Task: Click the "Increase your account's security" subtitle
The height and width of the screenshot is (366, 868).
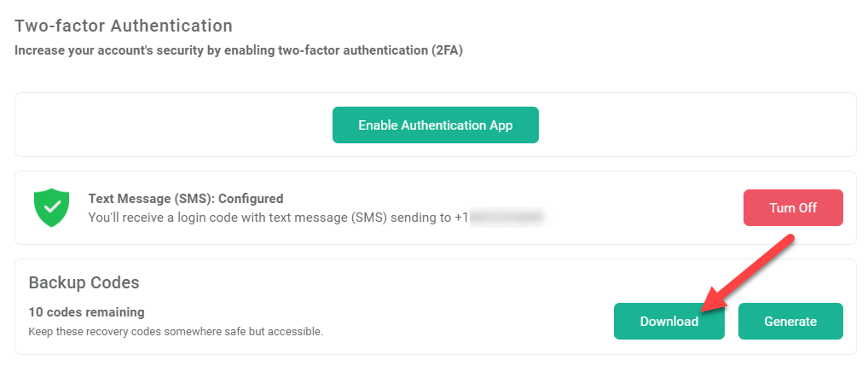Action: tap(239, 50)
